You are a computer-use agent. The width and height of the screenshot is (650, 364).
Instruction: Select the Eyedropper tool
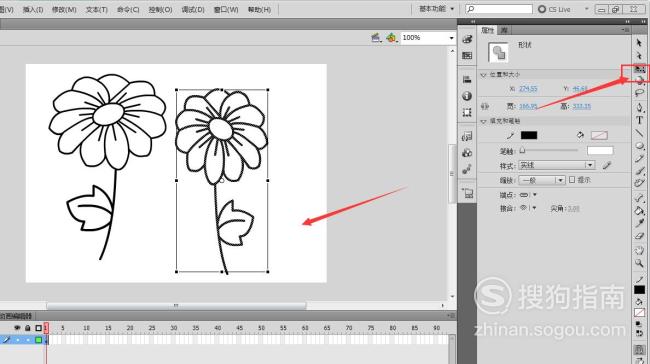coord(639,223)
